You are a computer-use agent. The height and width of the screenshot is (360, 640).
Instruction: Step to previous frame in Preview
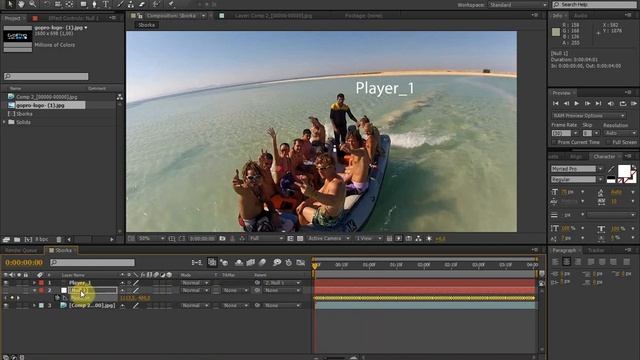tap(566, 104)
